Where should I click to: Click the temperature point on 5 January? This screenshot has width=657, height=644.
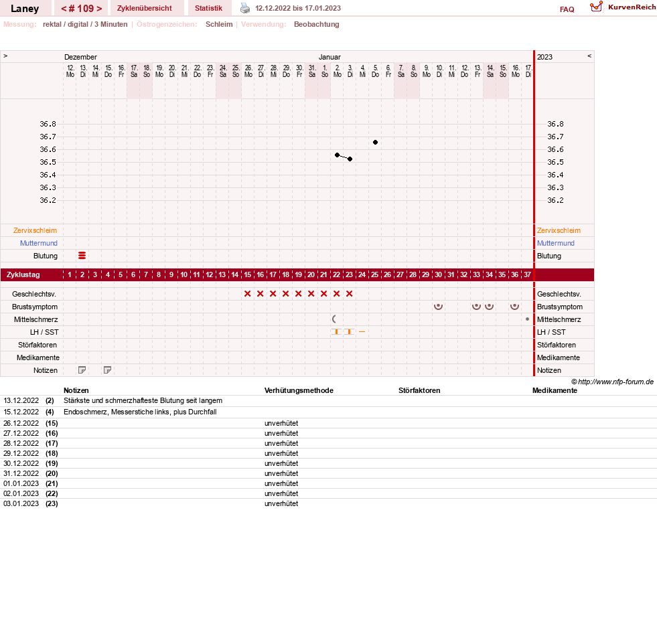pyautogui.click(x=376, y=143)
